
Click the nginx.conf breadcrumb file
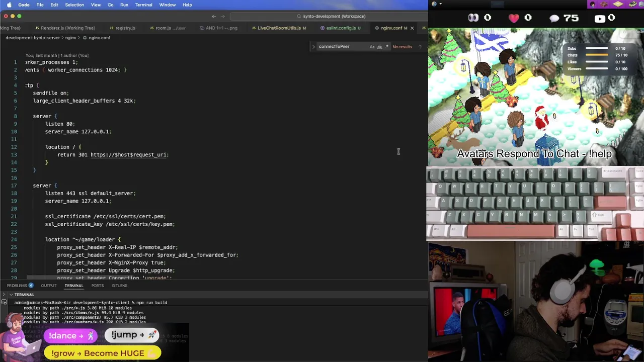click(99, 38)
